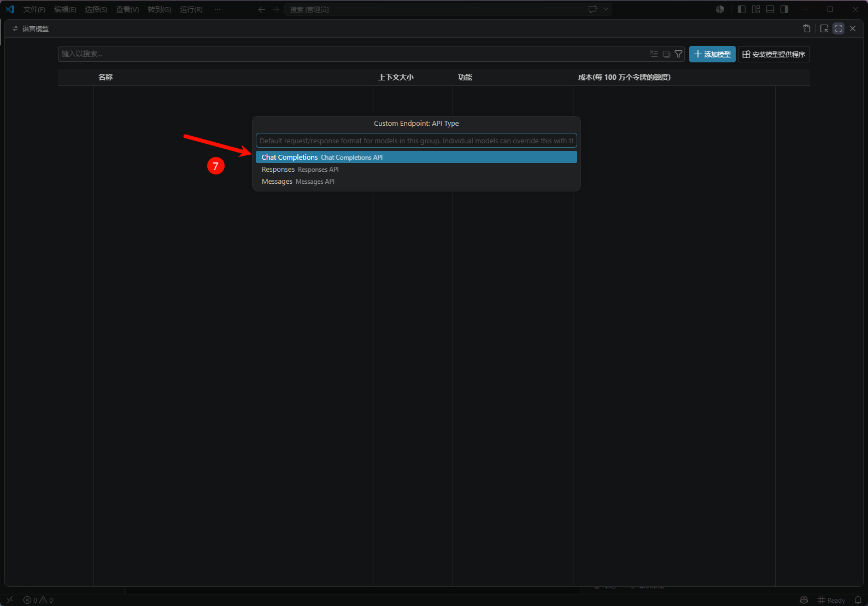The image size is (868, 606).
Task: Clear the model search filter text
Action: [x=654, y=54]
